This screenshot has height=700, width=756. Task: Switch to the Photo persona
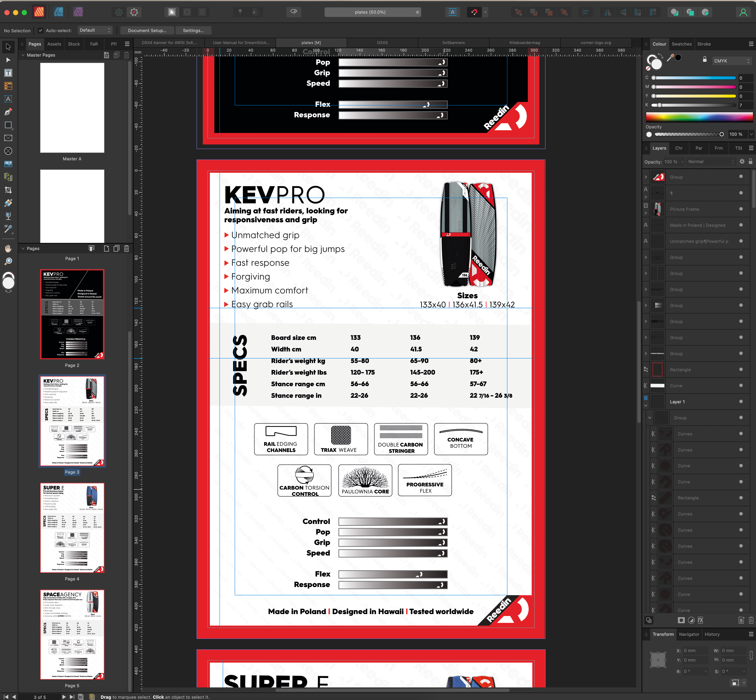78,12
